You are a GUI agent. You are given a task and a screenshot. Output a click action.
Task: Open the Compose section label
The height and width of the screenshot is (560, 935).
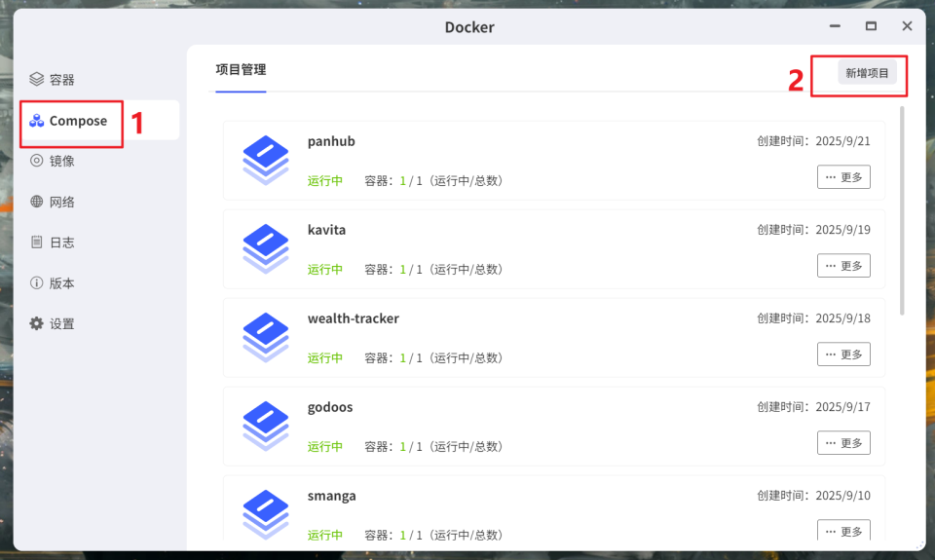[x=78, y=121]
